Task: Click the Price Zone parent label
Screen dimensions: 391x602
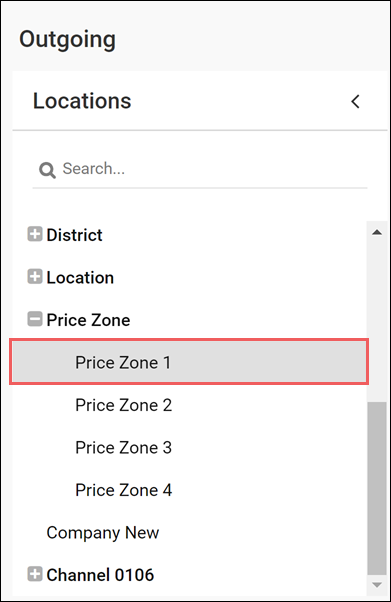Action: (88, 320)
